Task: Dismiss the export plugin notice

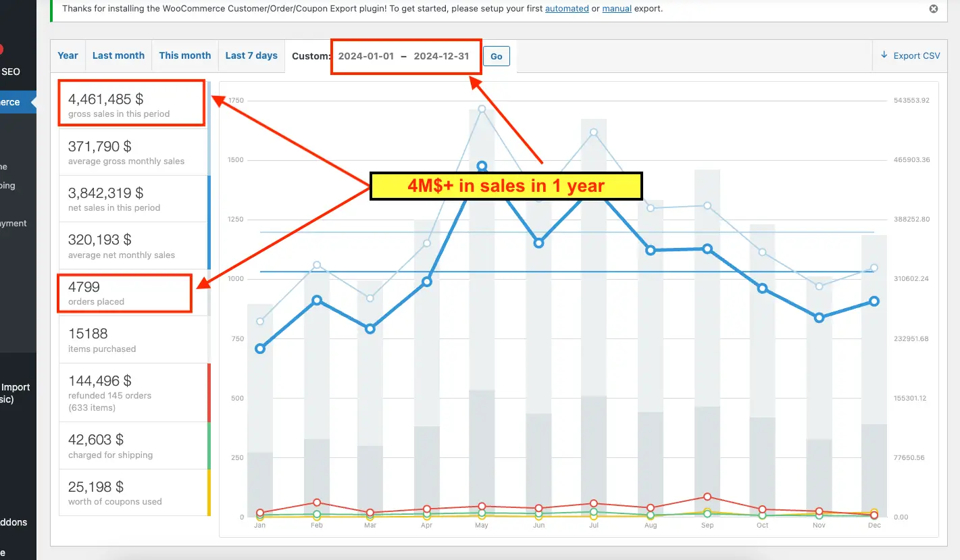Action: [x=934, y=9]
